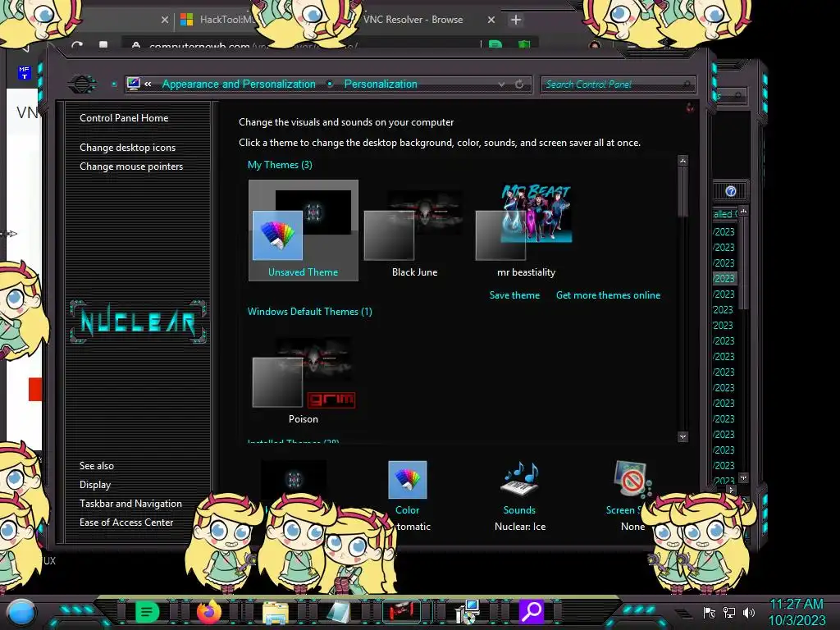Click the green shield extension icon
The height and width of the screenshot is (630, 840).
[524, 44]
